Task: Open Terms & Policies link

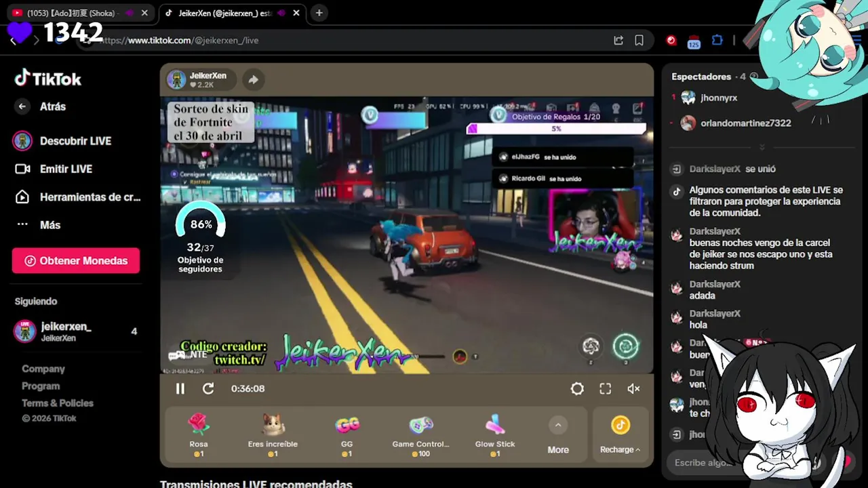Action: click(58, 403)
